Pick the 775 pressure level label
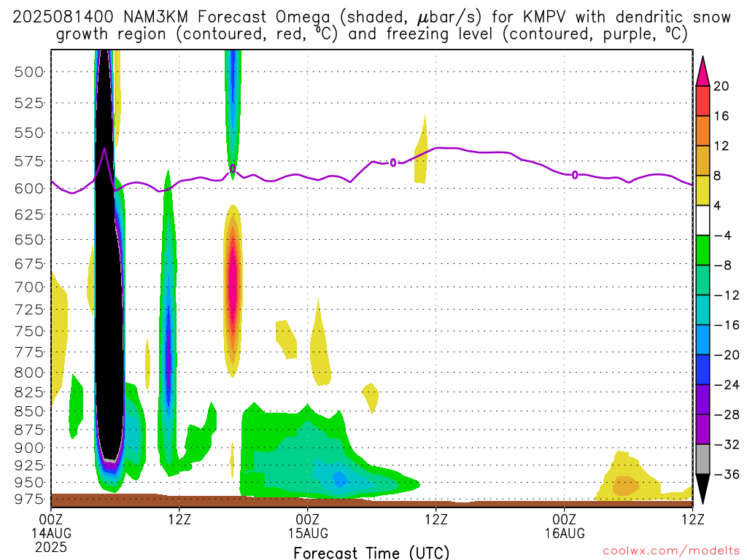Viewport: 747px width, 560px height. click(29, 352)
